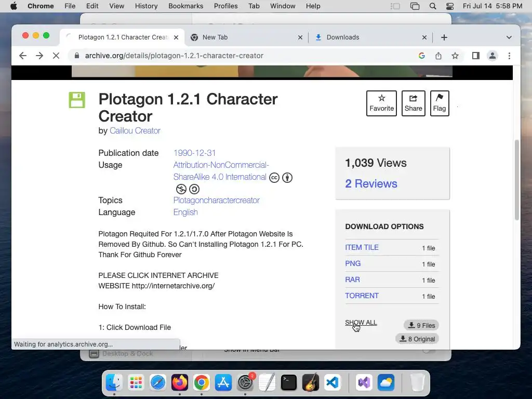Open the Chrome profile avatar
The image size is (532, 399).
point(493,56)
